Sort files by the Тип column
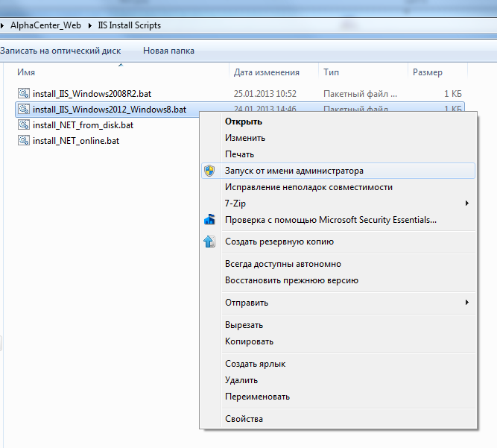 tap(332, 72)
